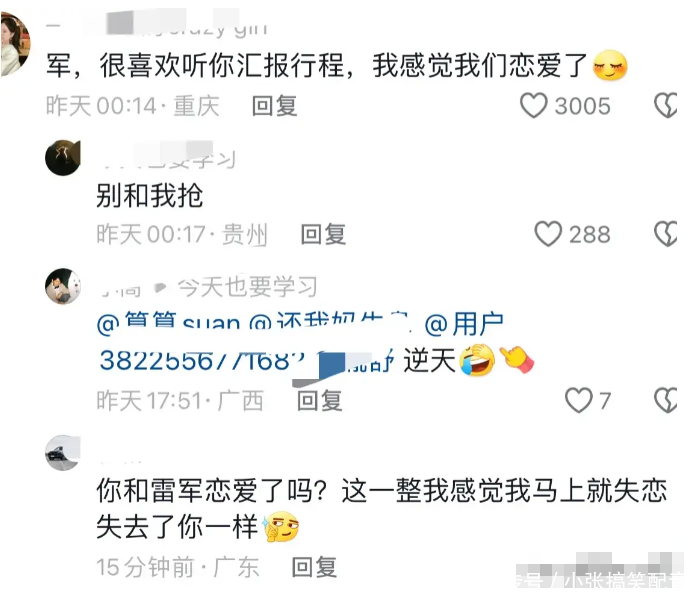The image size is (695, 597).
Task: Tap the 3005 like count
Action: (x=582, y=106)
